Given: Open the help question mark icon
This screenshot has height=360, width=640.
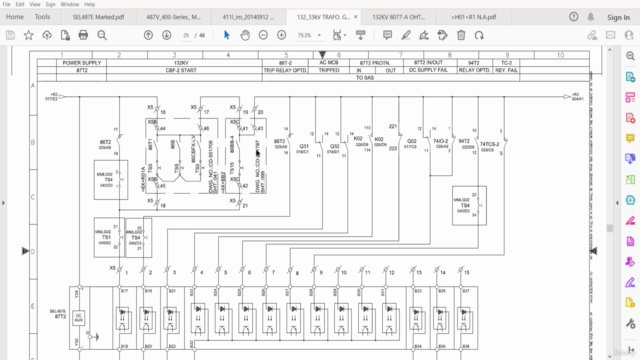Looking at the screenshot, I should 573,17.
